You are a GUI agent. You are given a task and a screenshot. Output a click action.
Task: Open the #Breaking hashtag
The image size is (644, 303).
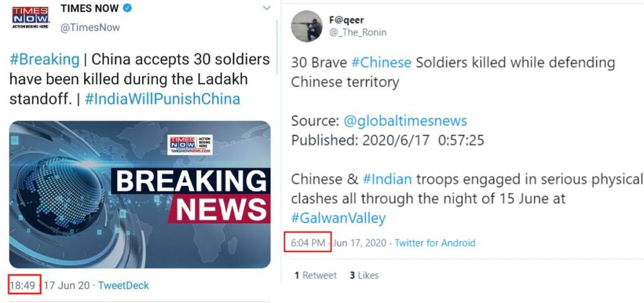(45, 60)
